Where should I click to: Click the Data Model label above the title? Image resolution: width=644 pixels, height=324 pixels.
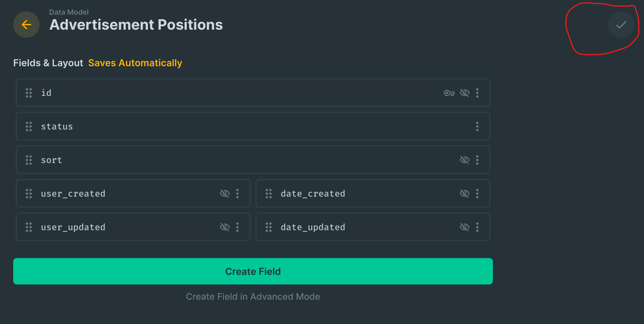pos(69,12)
